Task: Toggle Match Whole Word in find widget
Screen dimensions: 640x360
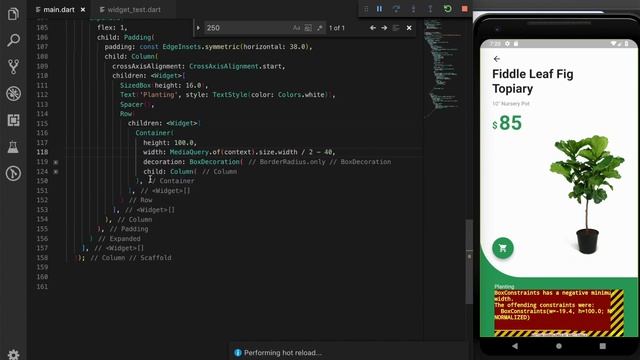Action: (x=308, y=28)
